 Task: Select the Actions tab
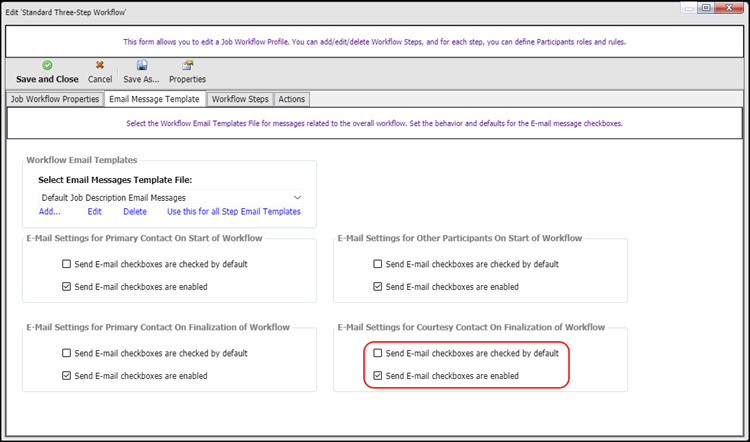(292, 99)
